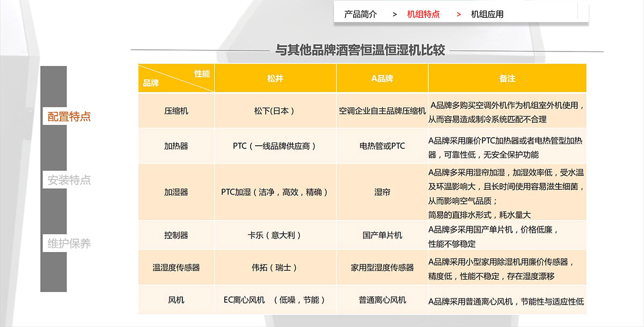
Task: Click the 控制器 row label
Action: click(176, 235)
